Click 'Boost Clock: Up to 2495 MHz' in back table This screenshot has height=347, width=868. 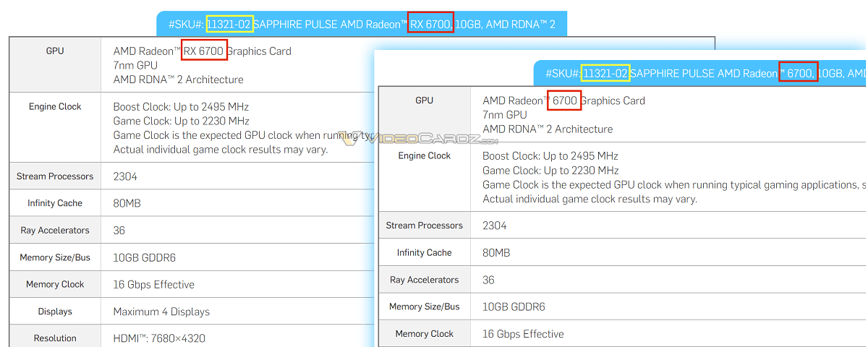(181, 107)
